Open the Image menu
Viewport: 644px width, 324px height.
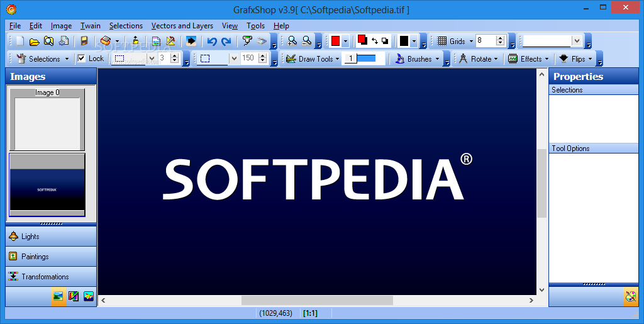pos(61,25)
